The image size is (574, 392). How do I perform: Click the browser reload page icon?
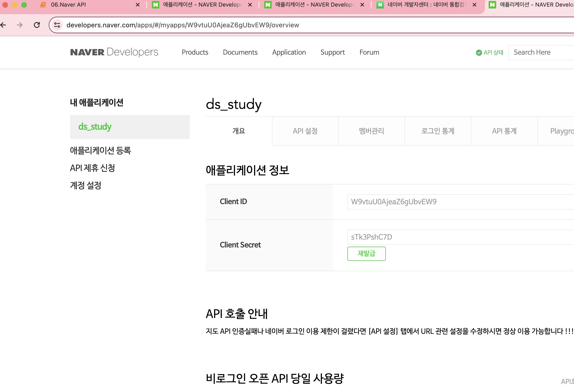(x=37, y=25)
